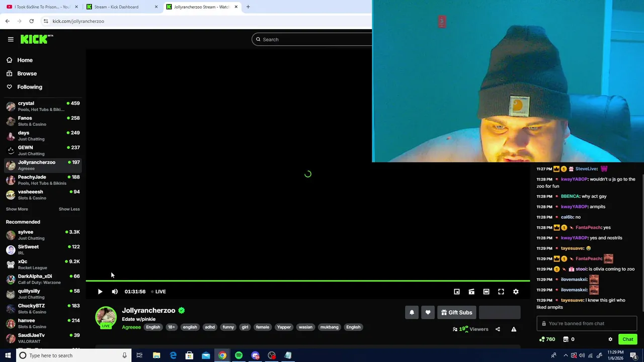Open PeachyJade channel in sidebar

tap(43, 180)
